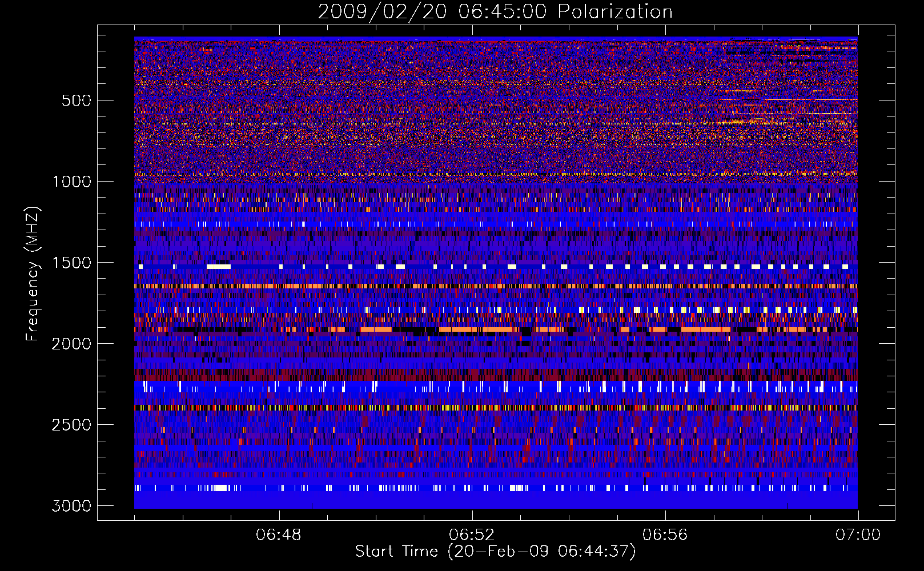
Task: Click the 06:48 time tick label
Action: click(279, 535)
